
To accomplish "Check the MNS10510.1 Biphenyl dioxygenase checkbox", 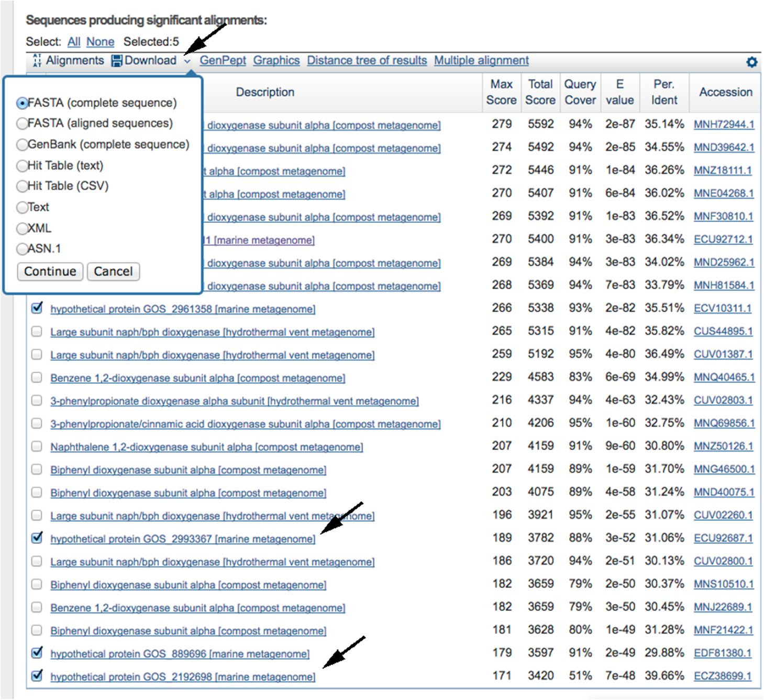I will point(37,584).
